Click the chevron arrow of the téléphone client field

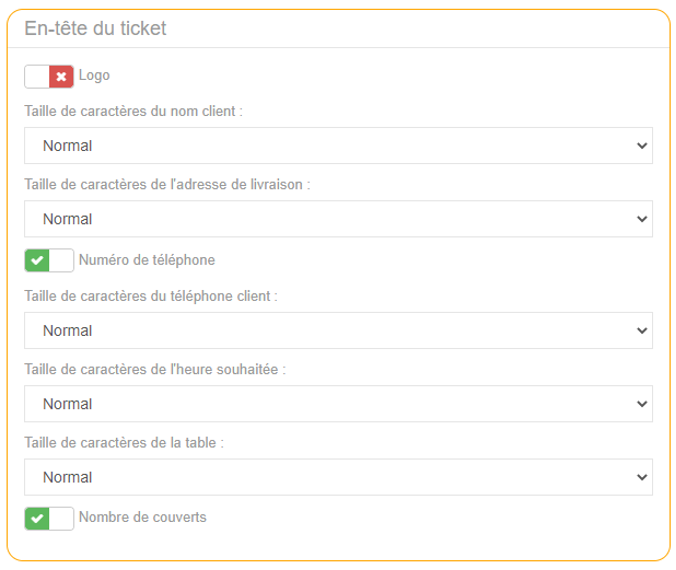pos(642,331)
